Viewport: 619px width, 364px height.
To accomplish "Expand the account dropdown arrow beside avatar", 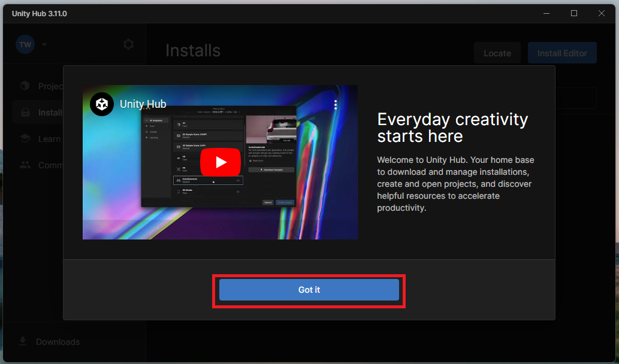I will tap(44, 45).
